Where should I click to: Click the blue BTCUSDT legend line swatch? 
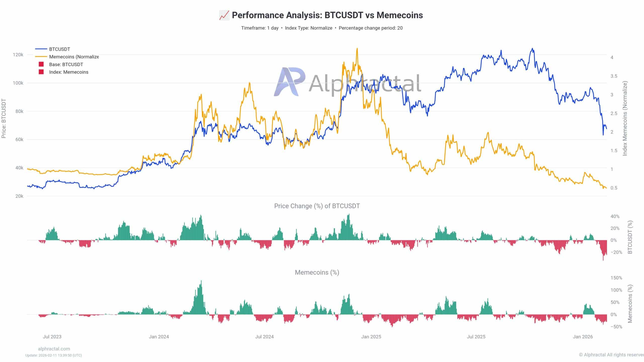(41, 49)
